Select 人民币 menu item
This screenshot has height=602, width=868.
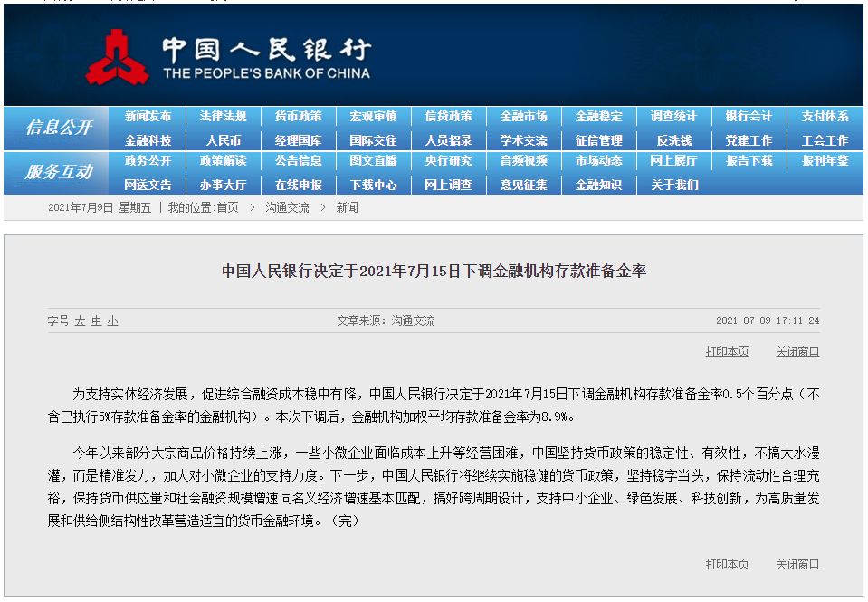pos(223,140)
